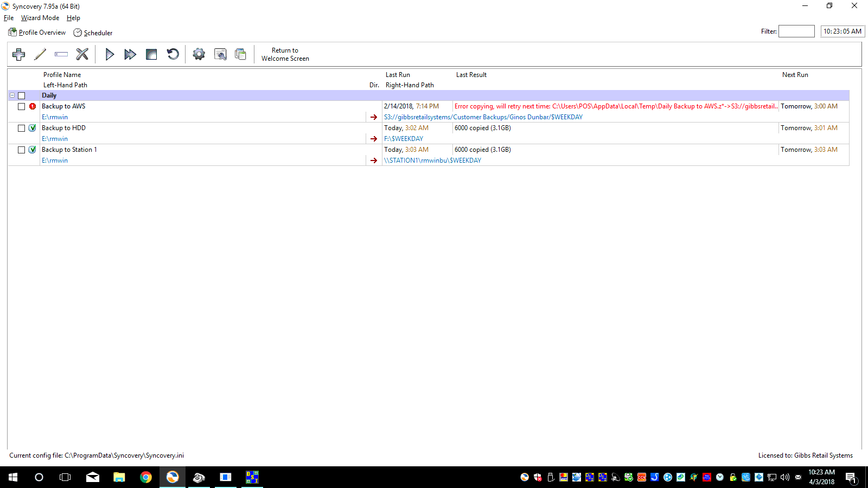
Task: Click into the Filter input field
Action: click(x=796, y=31)
